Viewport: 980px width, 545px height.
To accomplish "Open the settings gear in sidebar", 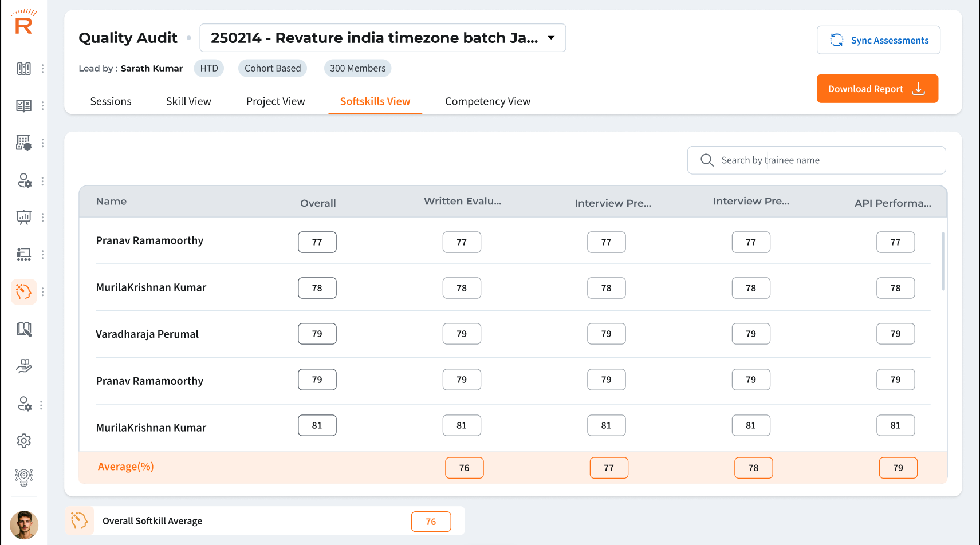I will point(23,441).
